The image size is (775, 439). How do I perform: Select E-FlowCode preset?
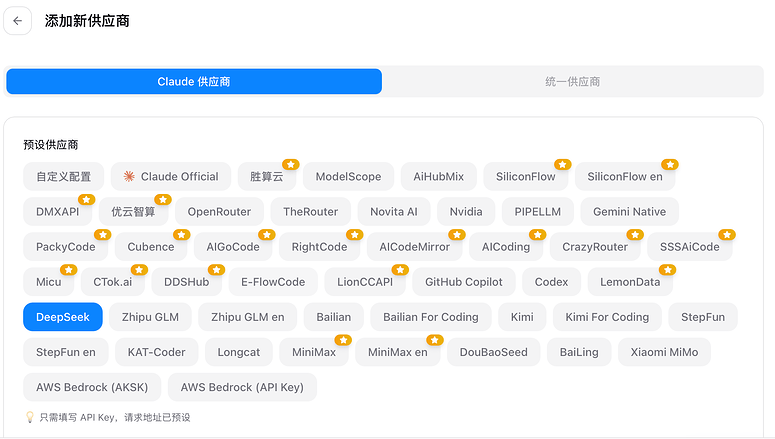[x=273, y=282]
